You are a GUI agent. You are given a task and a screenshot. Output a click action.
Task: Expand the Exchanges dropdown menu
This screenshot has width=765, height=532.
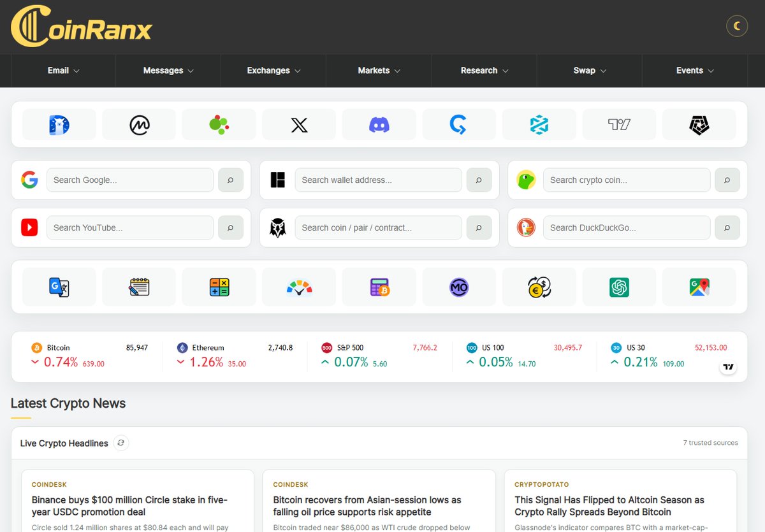pos(273,71)
